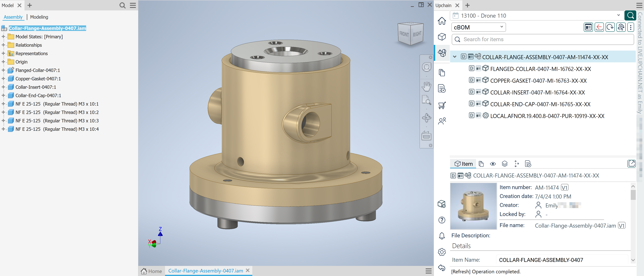
Task: Add a new Upchain panel with plus
Action: (x=467, y=5)
